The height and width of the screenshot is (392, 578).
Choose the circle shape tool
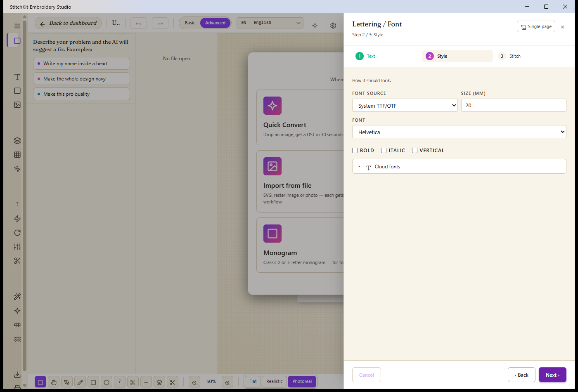pos(107,382)
